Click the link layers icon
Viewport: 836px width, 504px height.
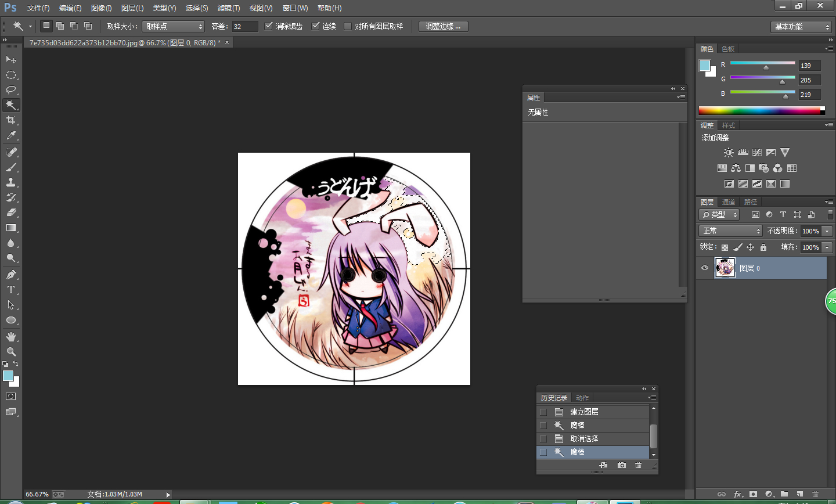pyautogui.click(x=722, y=494)
